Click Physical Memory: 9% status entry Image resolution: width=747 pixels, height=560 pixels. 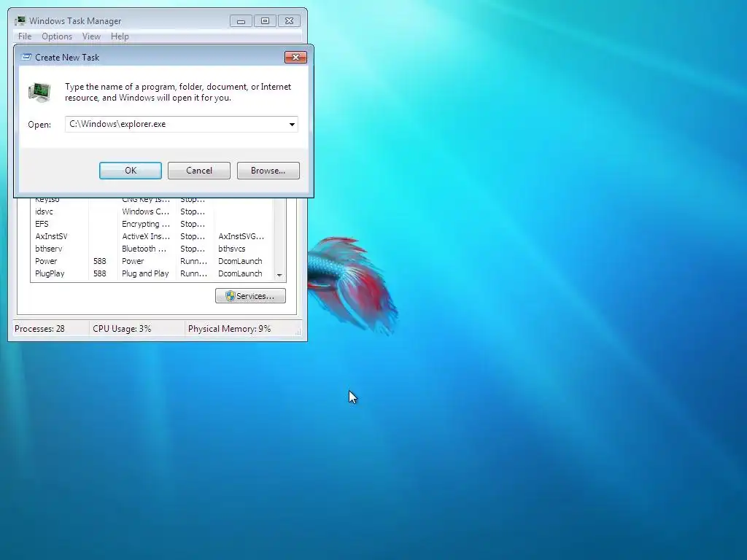coord(229,329)
